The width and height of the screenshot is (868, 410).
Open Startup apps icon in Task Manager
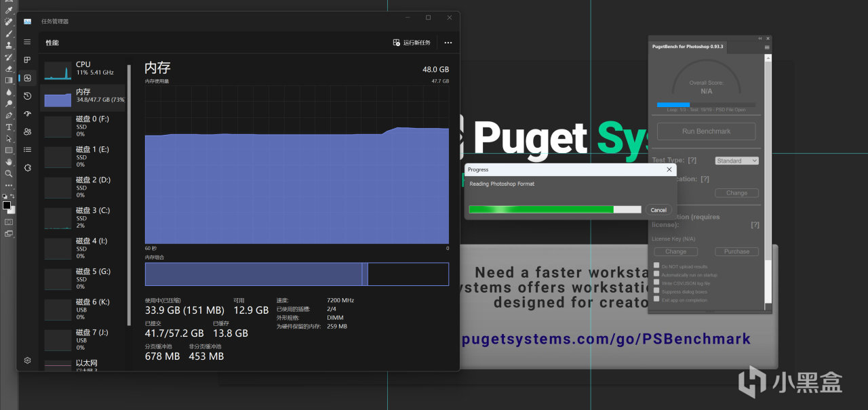(x=27, y=114)
